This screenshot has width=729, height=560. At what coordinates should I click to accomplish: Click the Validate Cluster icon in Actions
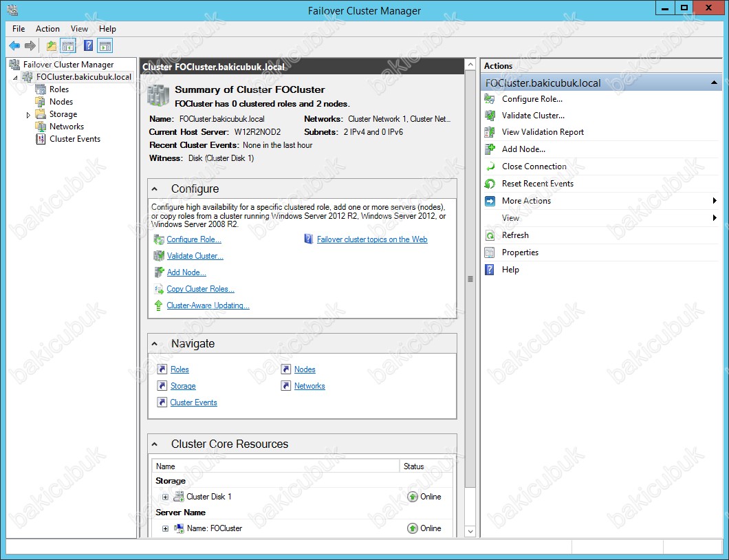[490, 116]
